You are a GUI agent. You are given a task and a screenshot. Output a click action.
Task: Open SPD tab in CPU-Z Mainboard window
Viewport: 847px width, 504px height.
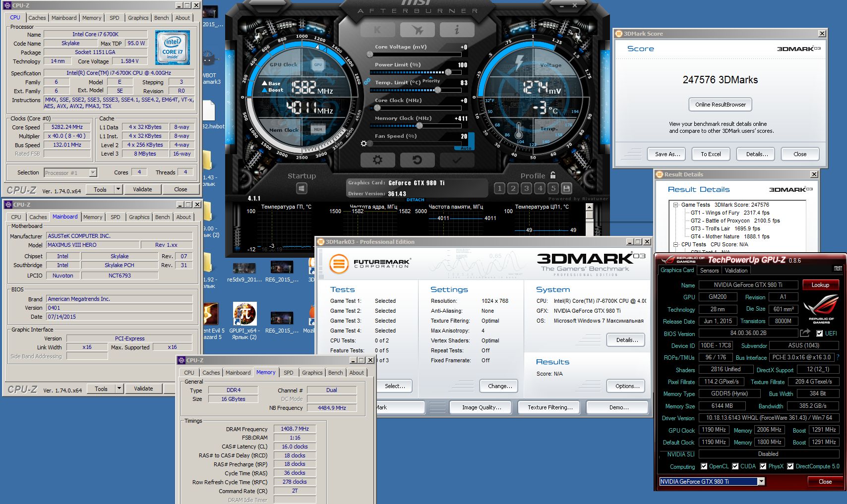click(x=116, y=217)
